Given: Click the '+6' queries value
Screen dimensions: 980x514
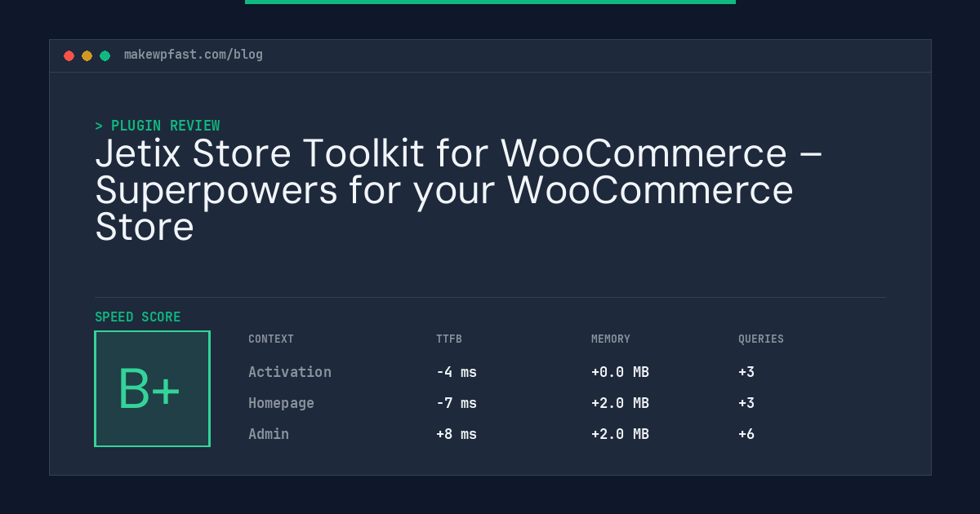Looking at the screenshot, I should click(x=746, y=434).
